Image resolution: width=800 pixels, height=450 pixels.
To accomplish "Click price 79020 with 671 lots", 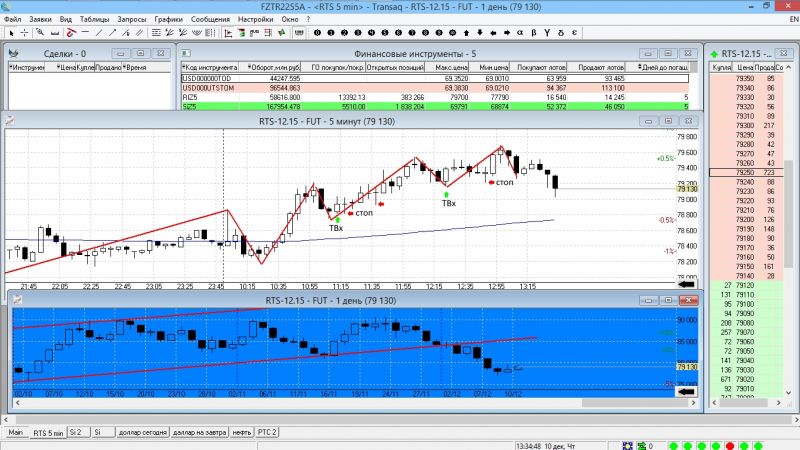I will click(x=745, y=379).
